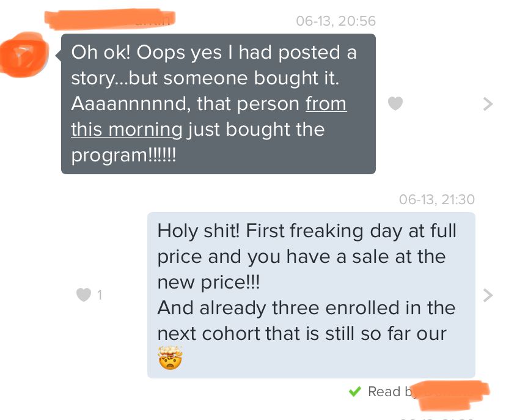View the like count "1" on blue message
Screen dimensions: 506x420
[100, 295]
